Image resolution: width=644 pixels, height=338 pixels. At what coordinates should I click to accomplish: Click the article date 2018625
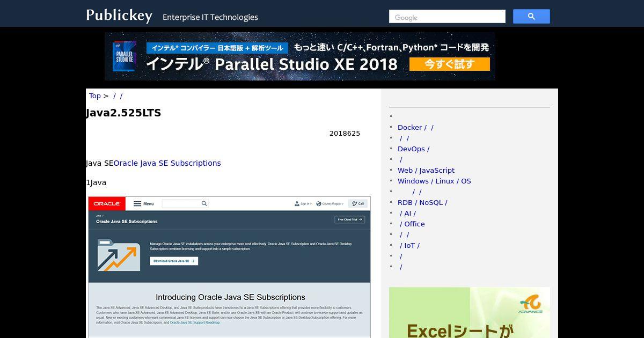coord(345,134)
